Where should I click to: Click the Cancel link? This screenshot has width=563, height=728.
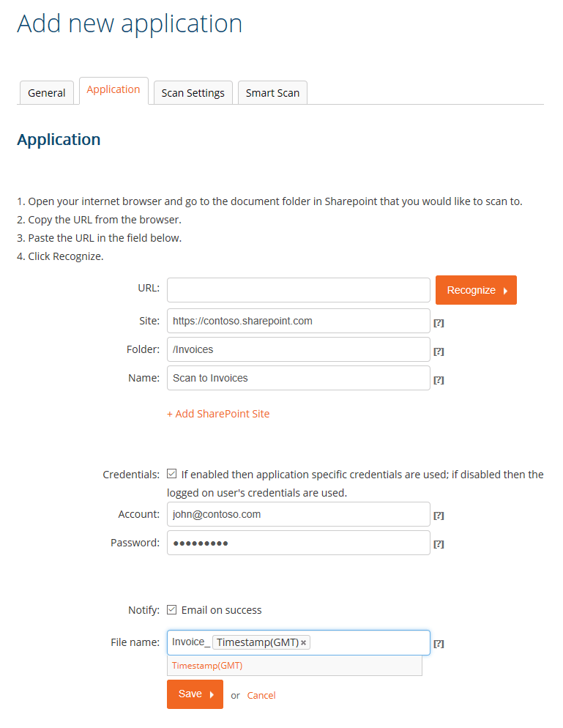261,695
